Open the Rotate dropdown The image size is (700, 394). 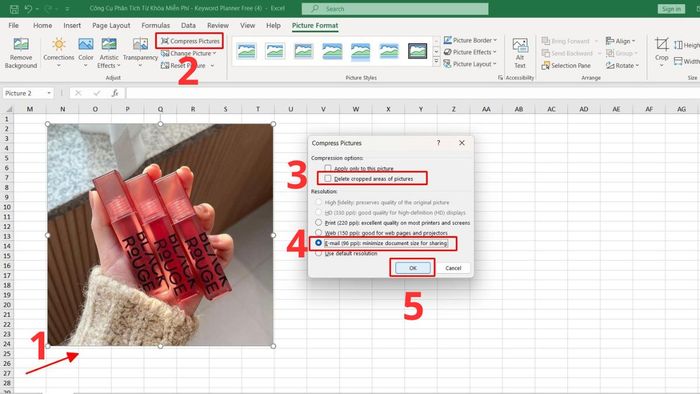pos(622,66)
